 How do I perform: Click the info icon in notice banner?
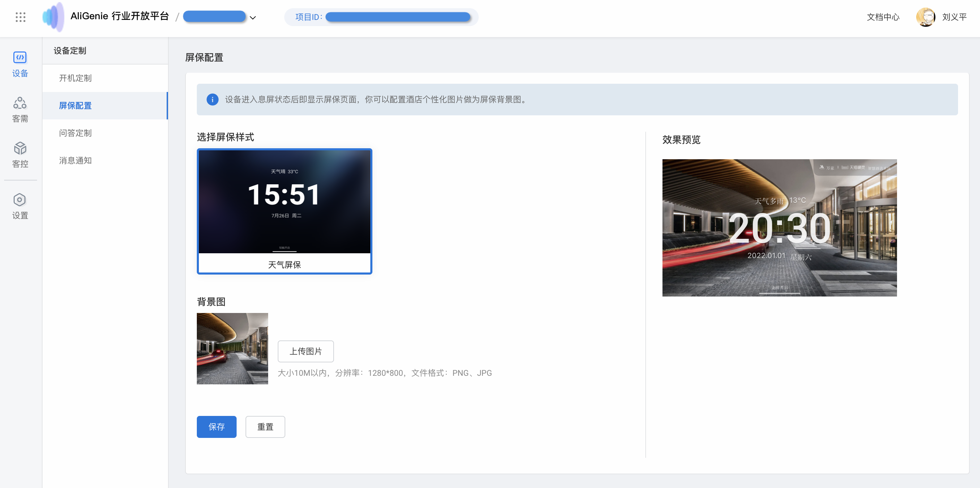click(212, 100)
